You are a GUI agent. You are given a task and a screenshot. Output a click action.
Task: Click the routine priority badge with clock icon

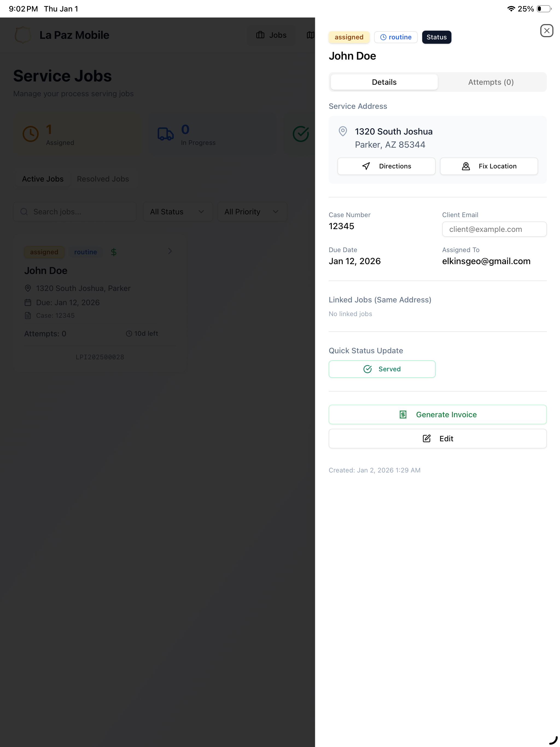(395, 37)
